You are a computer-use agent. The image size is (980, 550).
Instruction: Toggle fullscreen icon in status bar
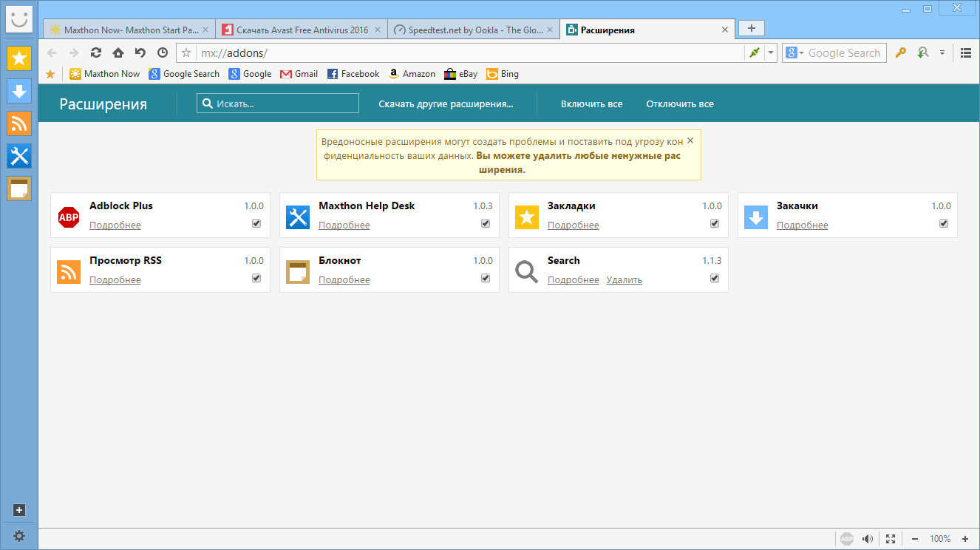click(891, 539)
